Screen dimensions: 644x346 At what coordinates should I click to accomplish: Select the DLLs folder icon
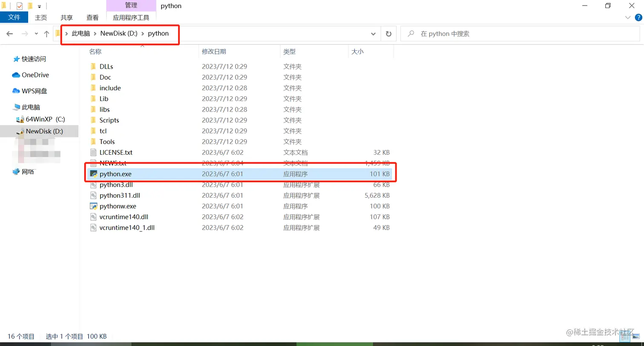tap(94, 66)
